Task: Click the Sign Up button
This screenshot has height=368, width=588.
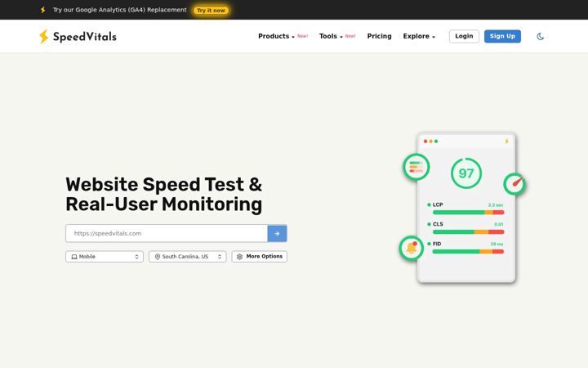Action: click(x=502, y=36)
